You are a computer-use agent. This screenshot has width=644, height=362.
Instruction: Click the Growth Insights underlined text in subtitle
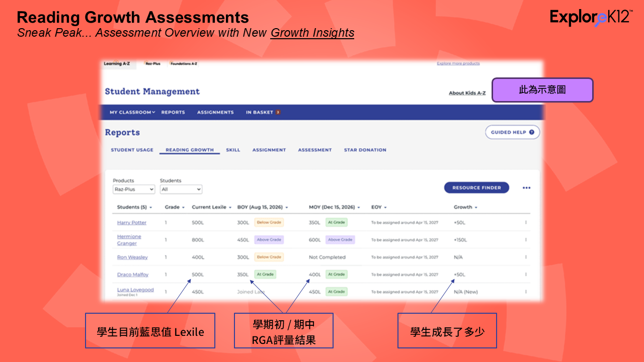pyautogui.click(x=312, y=33)
